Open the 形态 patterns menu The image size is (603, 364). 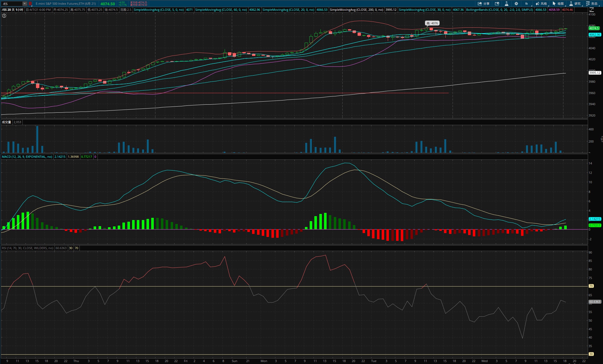click(x=592, y=4)
